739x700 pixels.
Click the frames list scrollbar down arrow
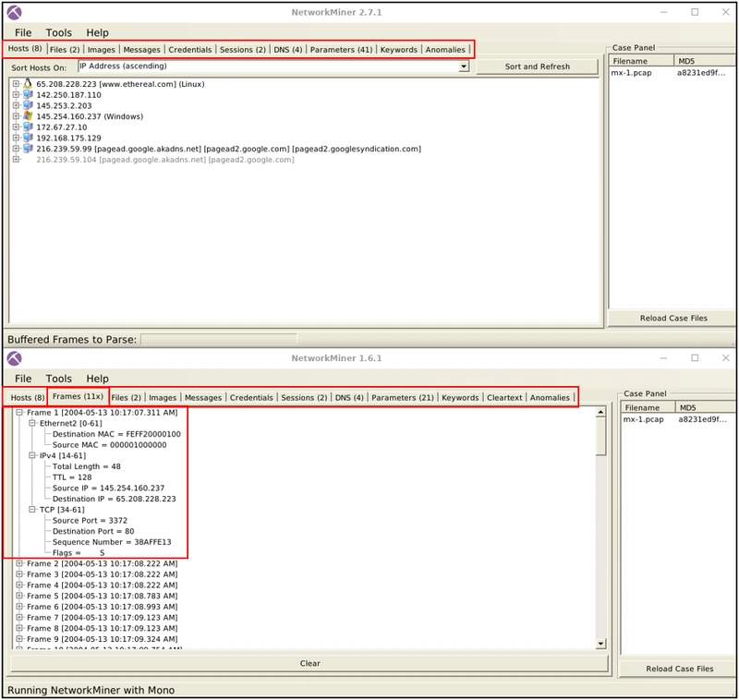[x=600, y=644]
